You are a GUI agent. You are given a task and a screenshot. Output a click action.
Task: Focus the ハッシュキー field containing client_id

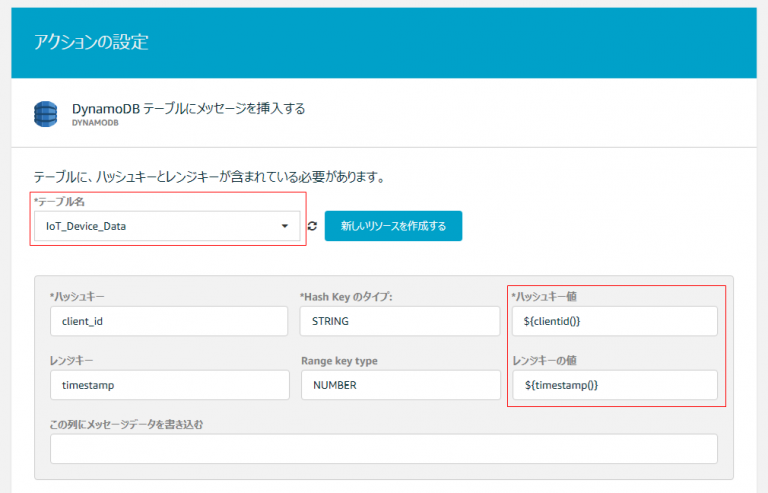pos(169,321)
